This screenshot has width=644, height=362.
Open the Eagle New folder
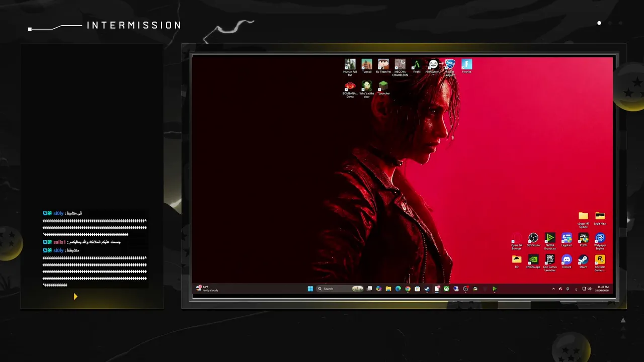tap(600, 218)
